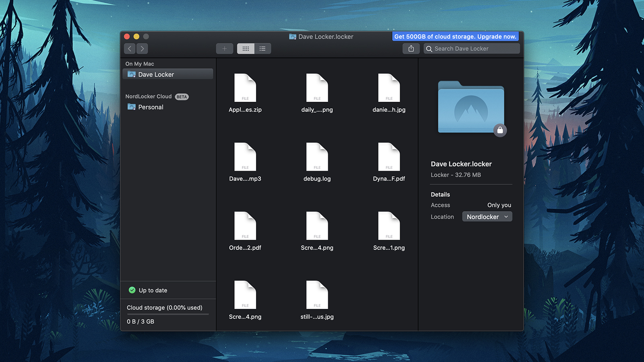The width and height of the screenshot is (644, 362).
Task: Select the Dyna...F.pdf file icon
Action: (389, 157)
